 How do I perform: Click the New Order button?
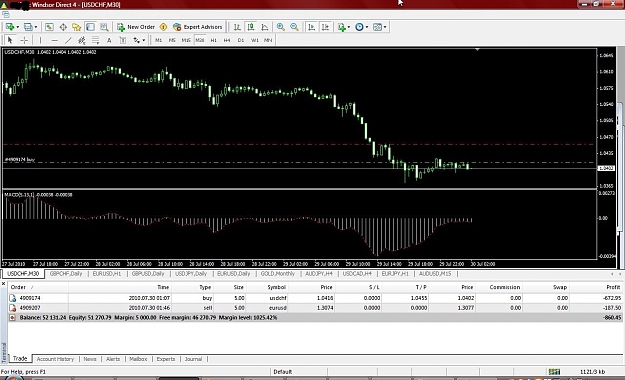pos(136,27)
